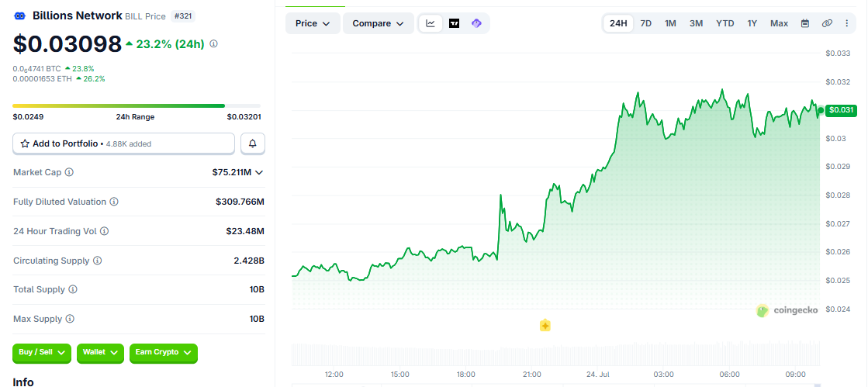Click the $0.0249 24h low value
The image size is (868, 387).
click(x=28, y=117)
